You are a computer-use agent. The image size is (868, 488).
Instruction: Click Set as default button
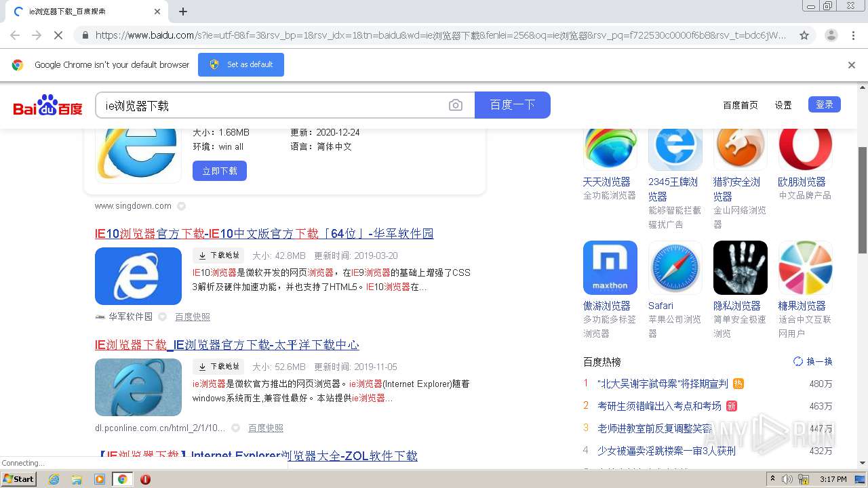[241, 65]
